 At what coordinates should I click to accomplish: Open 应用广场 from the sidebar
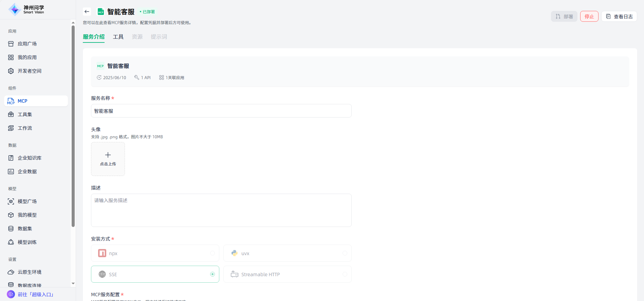27,44
